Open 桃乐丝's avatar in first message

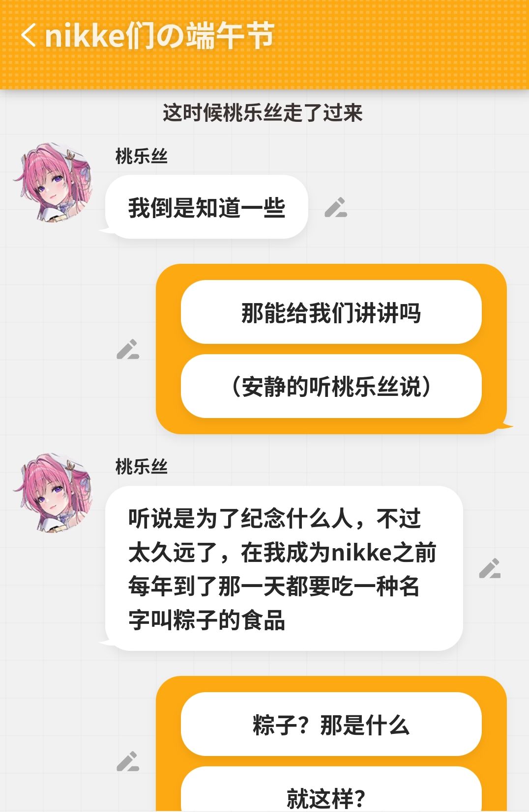(x=53, y=182)
